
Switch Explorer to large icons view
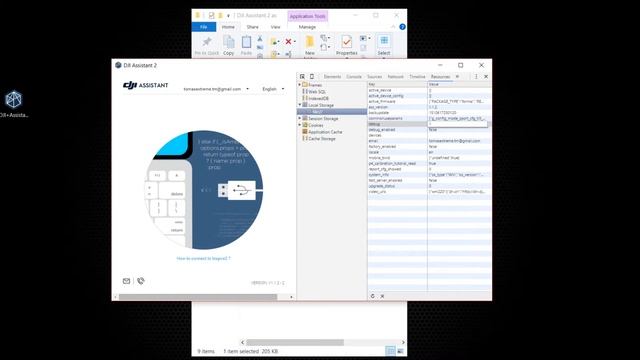(x=400, y=351)
